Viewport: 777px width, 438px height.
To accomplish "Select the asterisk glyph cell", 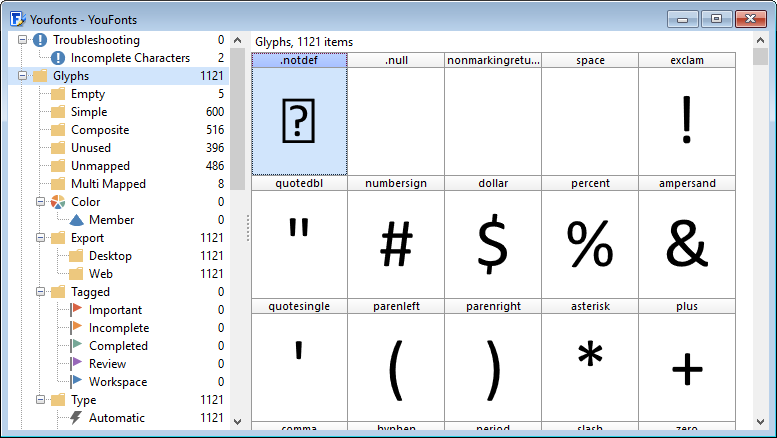I will point(590,367).
